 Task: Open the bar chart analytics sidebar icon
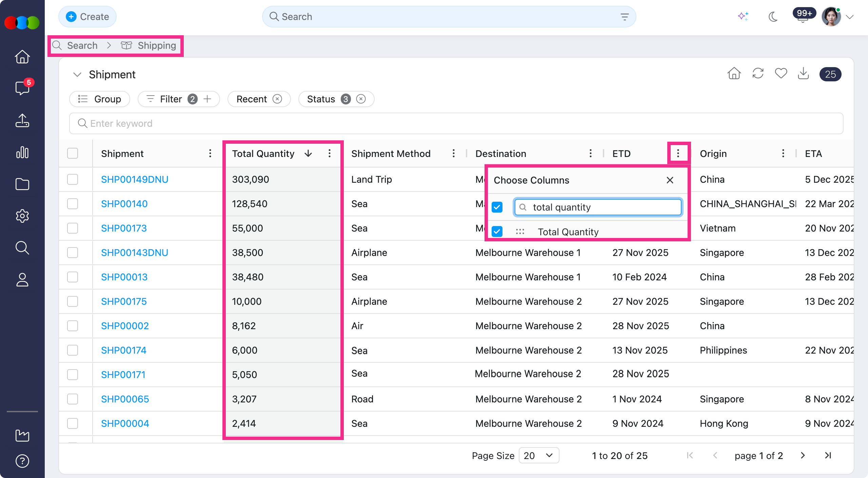[x=22, y=152]
